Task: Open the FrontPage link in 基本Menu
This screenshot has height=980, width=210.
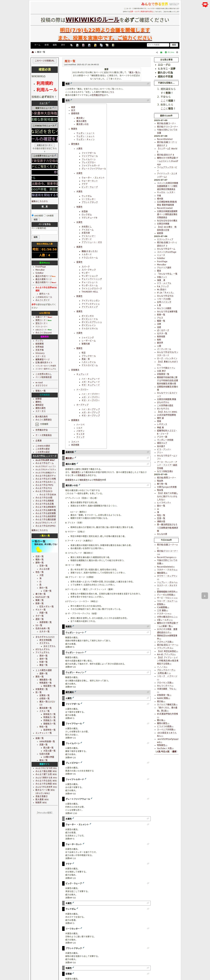Action: tap(40, 267)
